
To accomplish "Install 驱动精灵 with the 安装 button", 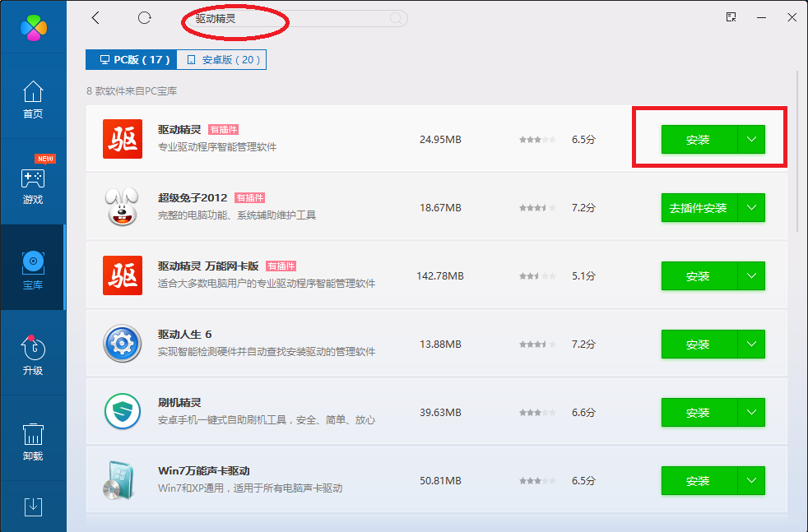I will (699, 140).
